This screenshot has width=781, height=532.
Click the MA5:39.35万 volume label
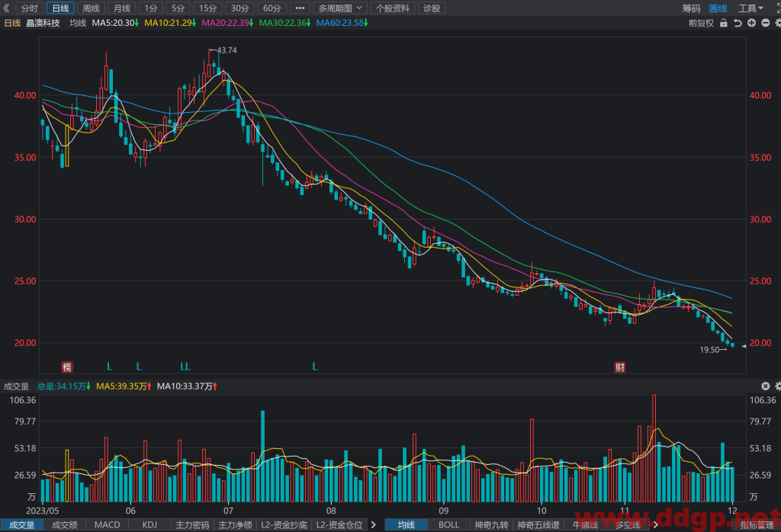coord(124,386)
